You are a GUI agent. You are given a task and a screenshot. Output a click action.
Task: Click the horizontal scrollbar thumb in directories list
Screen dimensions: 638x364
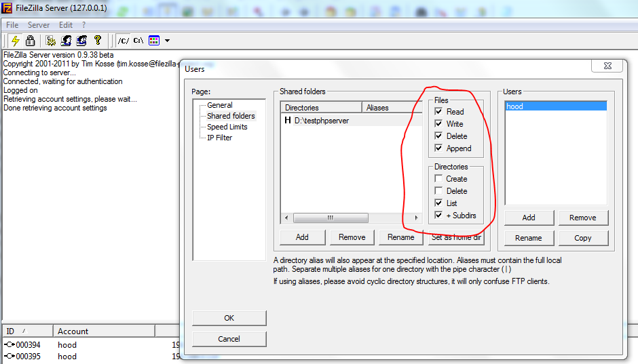click(331, 218)
